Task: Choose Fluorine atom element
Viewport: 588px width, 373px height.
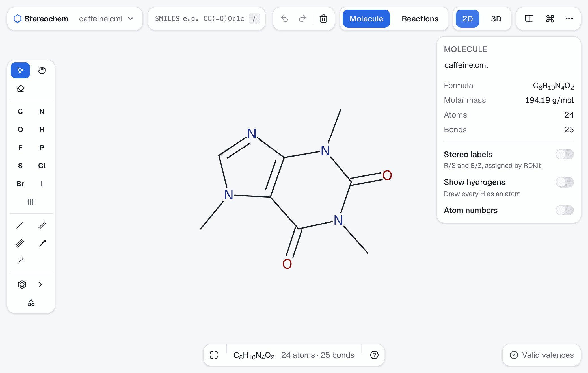Action: point(20,148)
